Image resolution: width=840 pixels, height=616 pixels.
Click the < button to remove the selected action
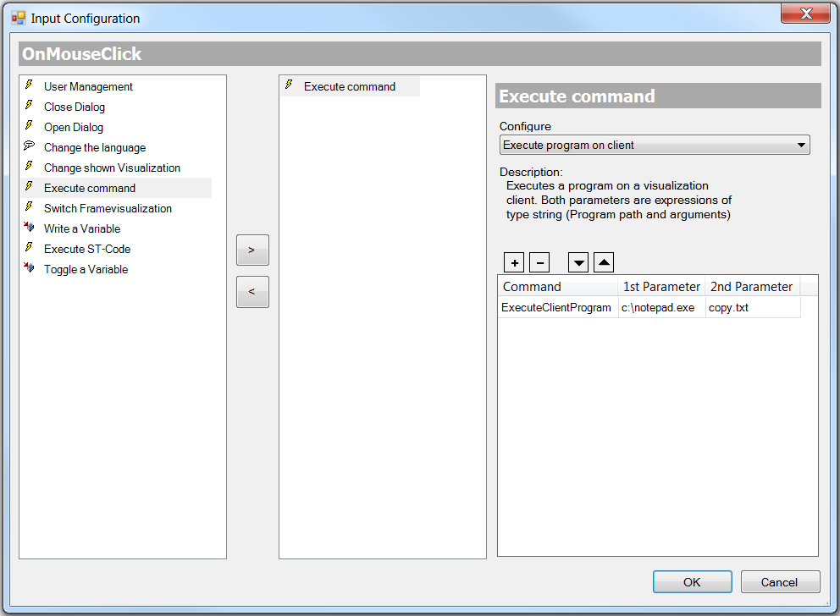(x=252, y=291)
